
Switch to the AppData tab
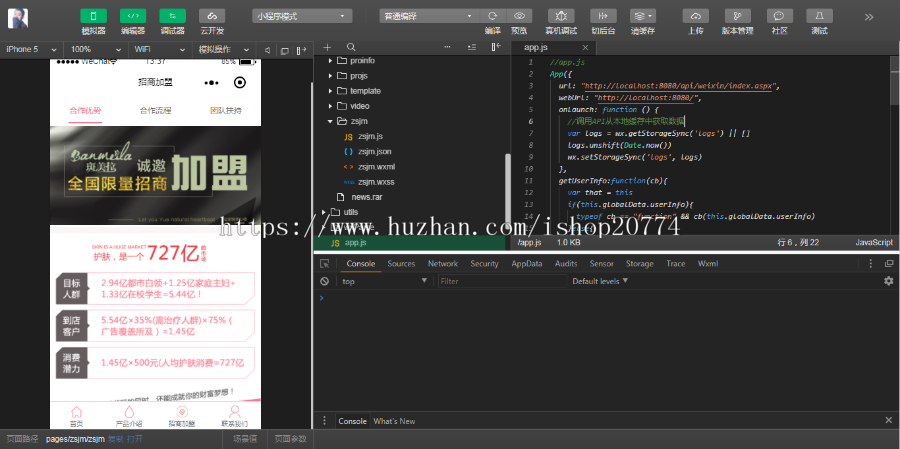(x=526, y=264)
